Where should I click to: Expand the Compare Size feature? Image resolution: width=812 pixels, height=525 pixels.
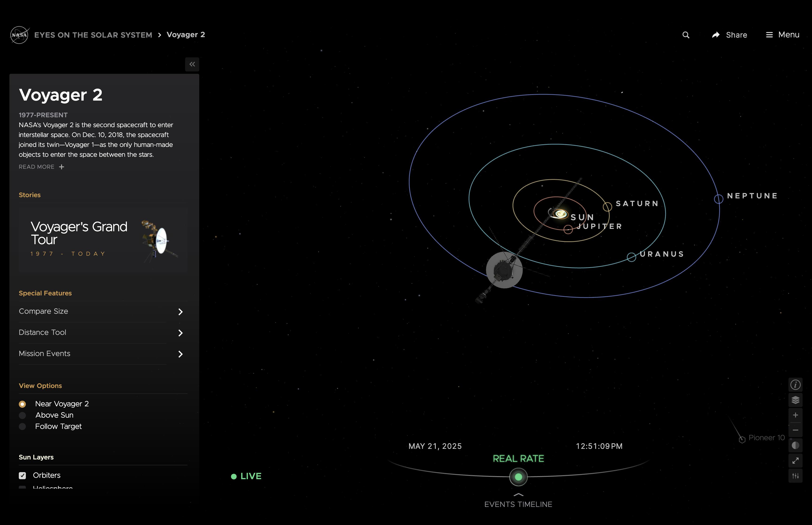tap(180, 312)
